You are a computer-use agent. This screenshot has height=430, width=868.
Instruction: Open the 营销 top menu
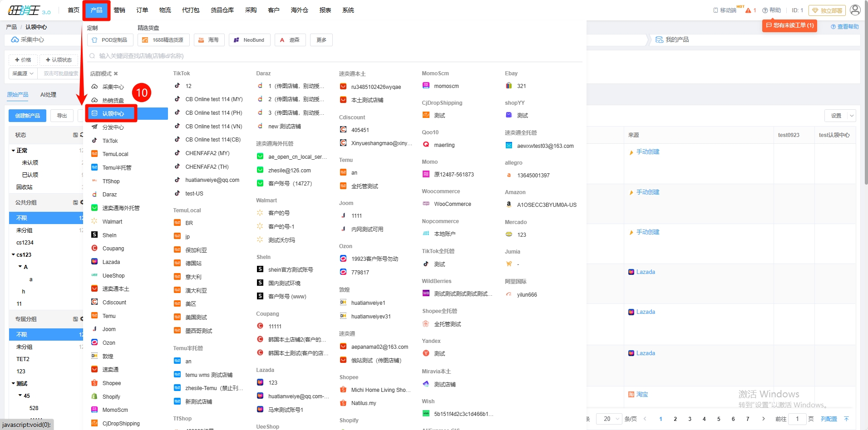click(119, 10)
